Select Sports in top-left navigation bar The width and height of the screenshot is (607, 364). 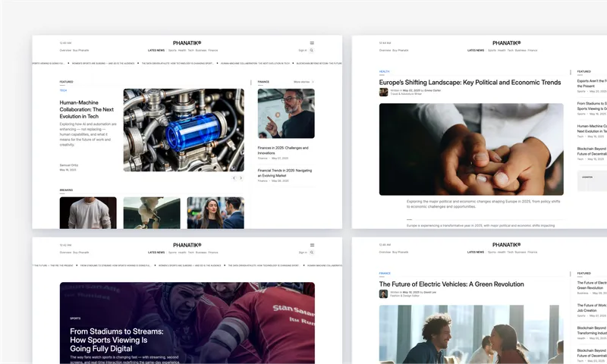pos(172,50)
